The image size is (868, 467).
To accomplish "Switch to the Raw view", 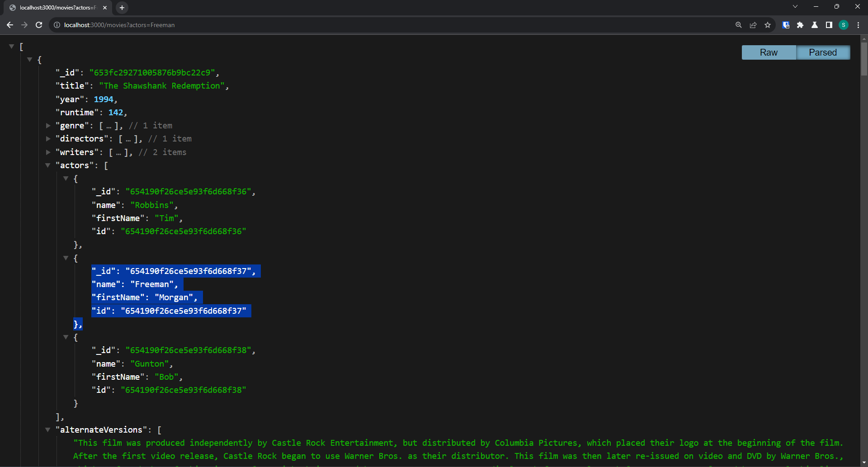I will 768,52.
